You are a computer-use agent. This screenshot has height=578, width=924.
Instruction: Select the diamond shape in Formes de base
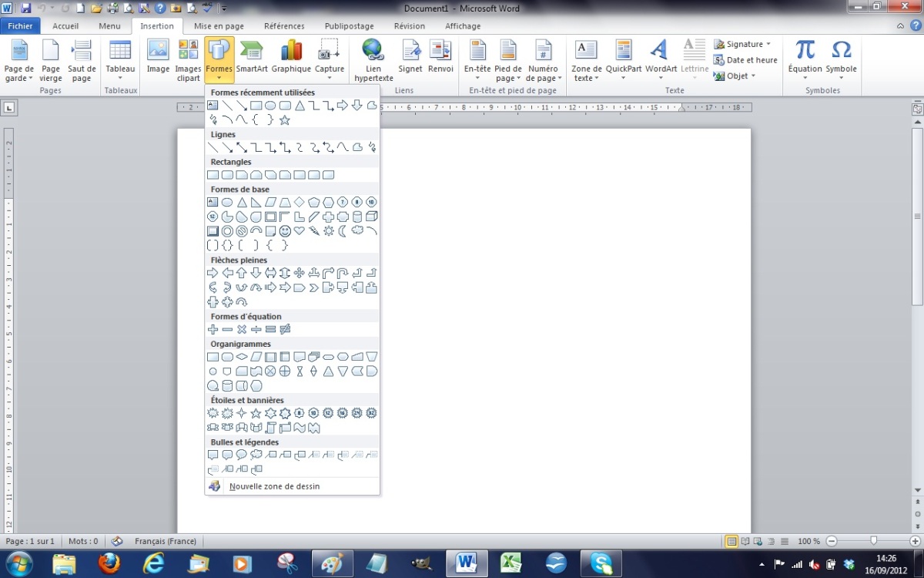coord(300,202)
